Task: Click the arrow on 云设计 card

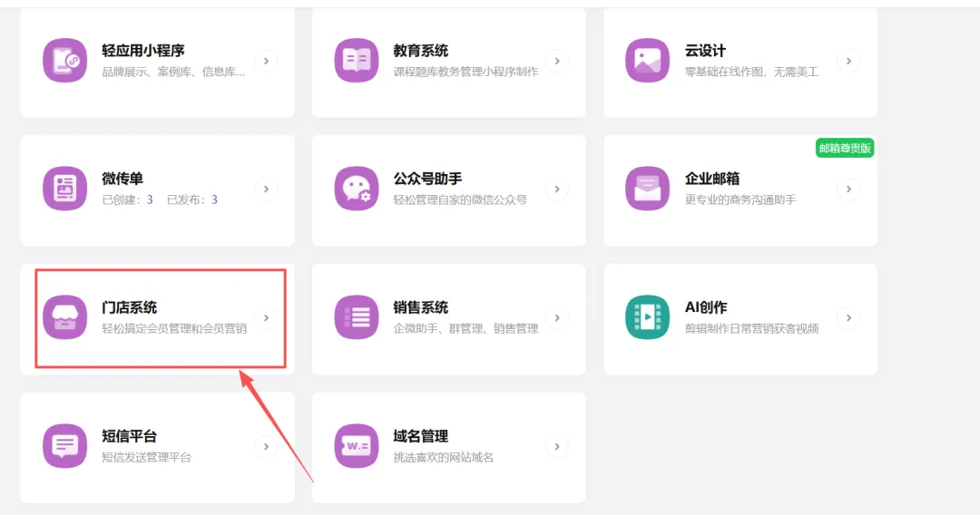Action: [848, 61]
